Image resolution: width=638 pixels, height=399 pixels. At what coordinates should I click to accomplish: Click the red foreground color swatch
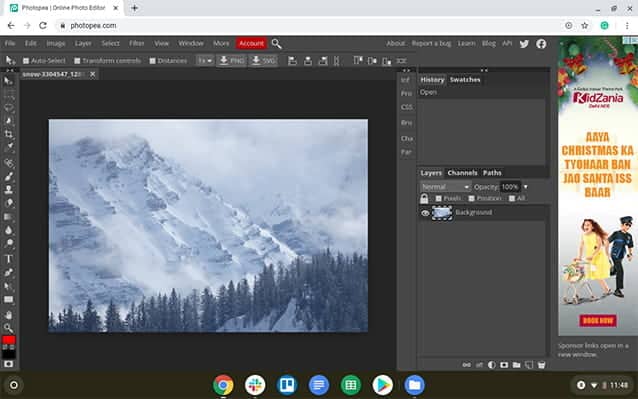click(x=9, y=340)
